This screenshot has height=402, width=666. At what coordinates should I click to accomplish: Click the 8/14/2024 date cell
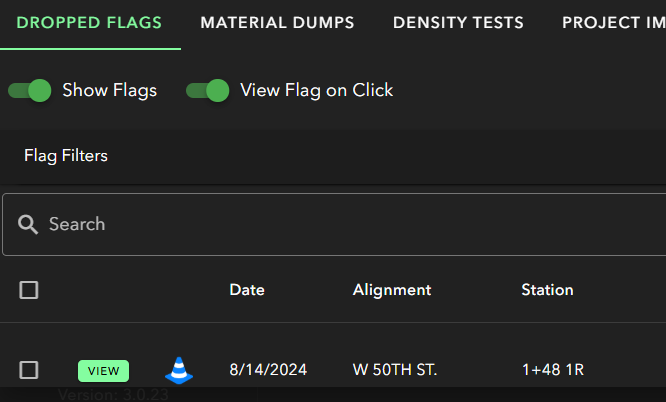(x=268, y=370)
